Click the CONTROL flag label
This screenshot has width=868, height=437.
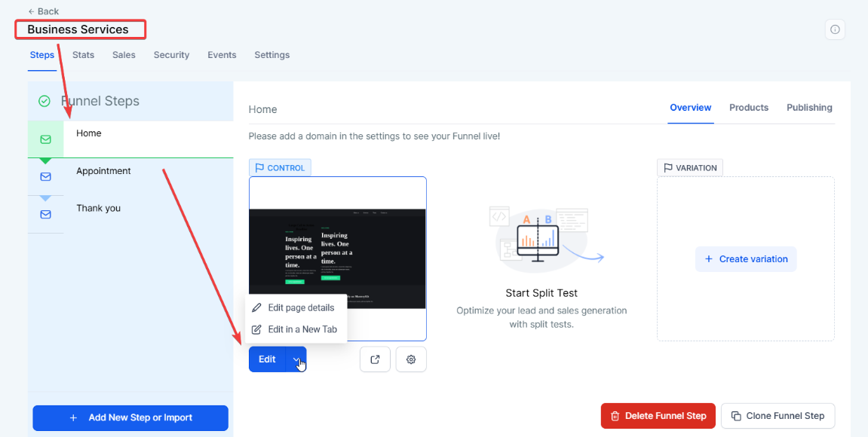(280, 167)
